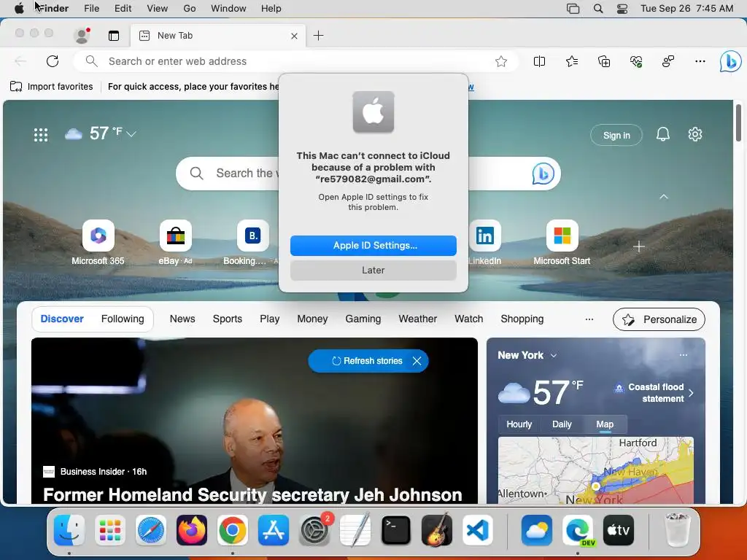Expand Coastal flood statement arrow
Image resolution: width=747 pixels, height=560 pixels.
pyautogui.click(x=692, y=393)
